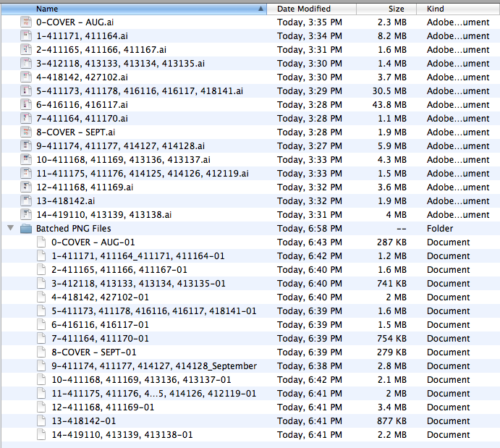
Task: Select the file name 10-411168, 411169, 413136, 413137.ai
Action: pos(123,159)
